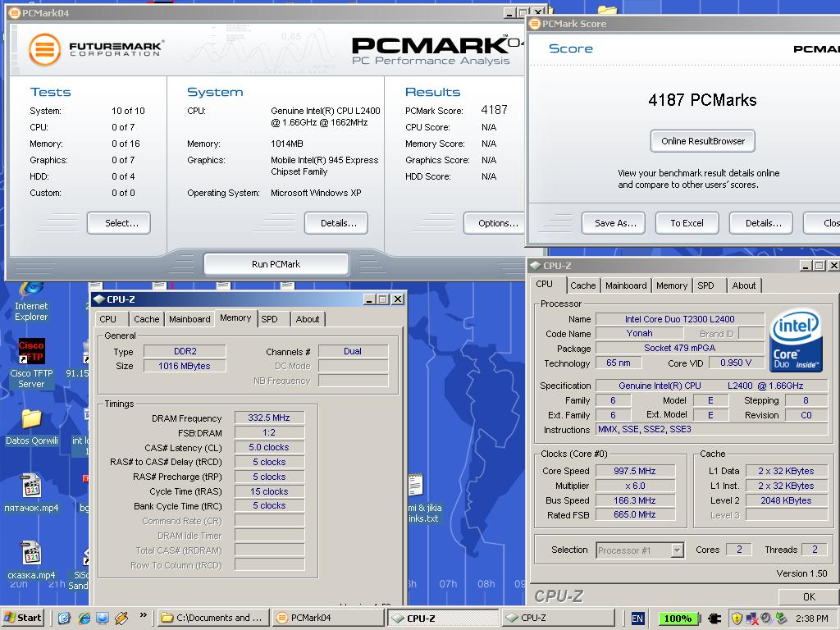Open Cache tab in processor CPU-Z window
Image resolution: width=840 pixels, height=630 pixels.
point(583,285)
